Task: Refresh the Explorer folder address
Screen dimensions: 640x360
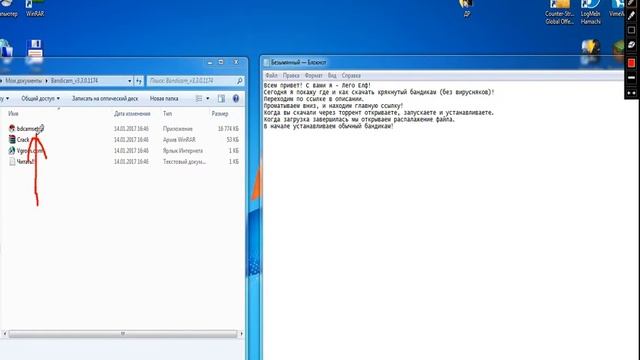Action: (139, 81)
